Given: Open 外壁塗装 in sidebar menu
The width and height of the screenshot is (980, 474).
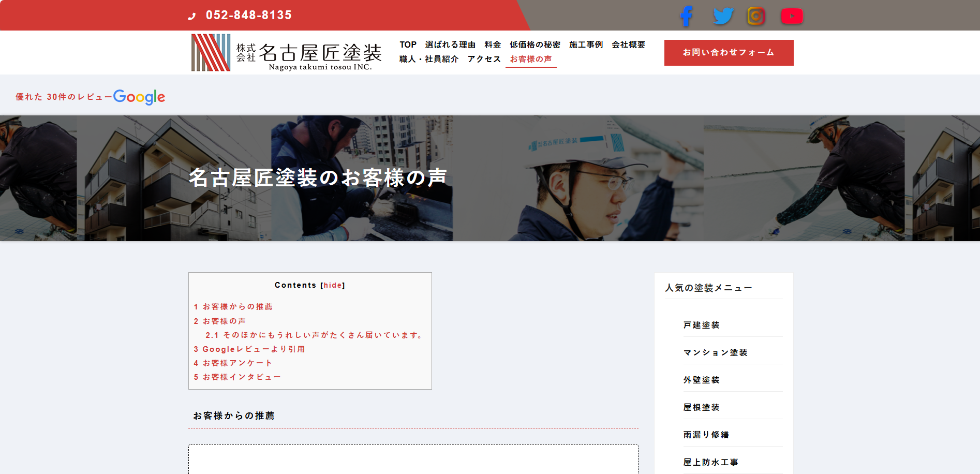Looking at the screenshot, I should click(702, 380).
